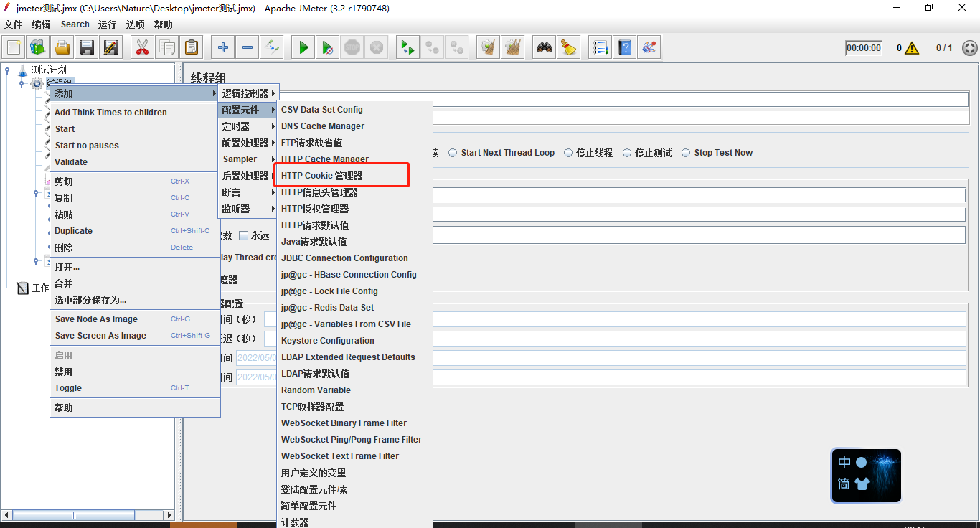Click Save Node As Image entry
Viewport: 980px width, 528px height.
pyautogui.click(x=135, y=319)
